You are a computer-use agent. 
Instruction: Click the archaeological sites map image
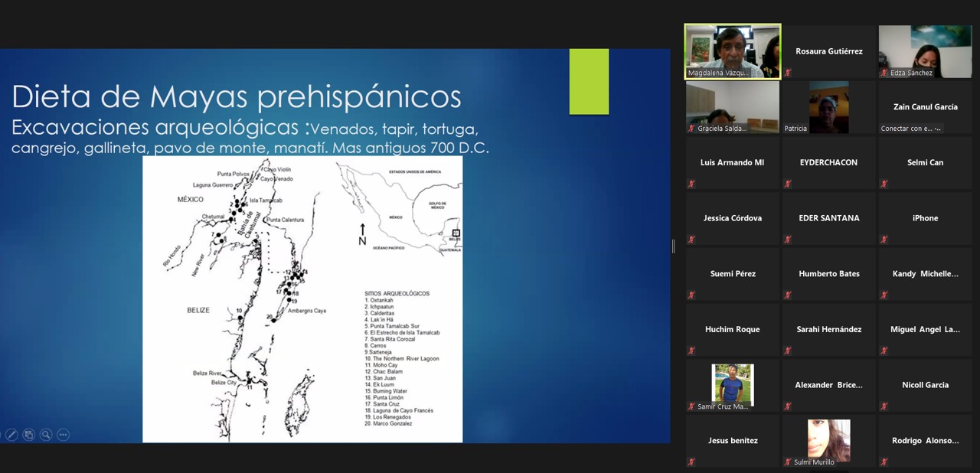coord(302,298)
